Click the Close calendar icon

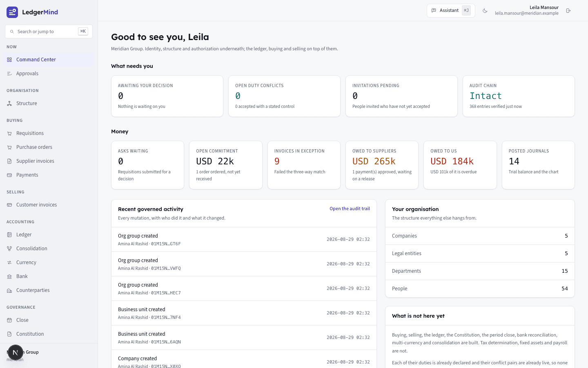tap(9, 320)
